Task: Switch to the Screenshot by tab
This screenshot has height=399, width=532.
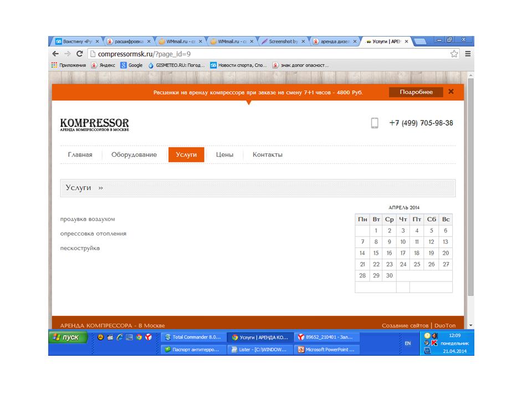Action: (x=283, y=42)
